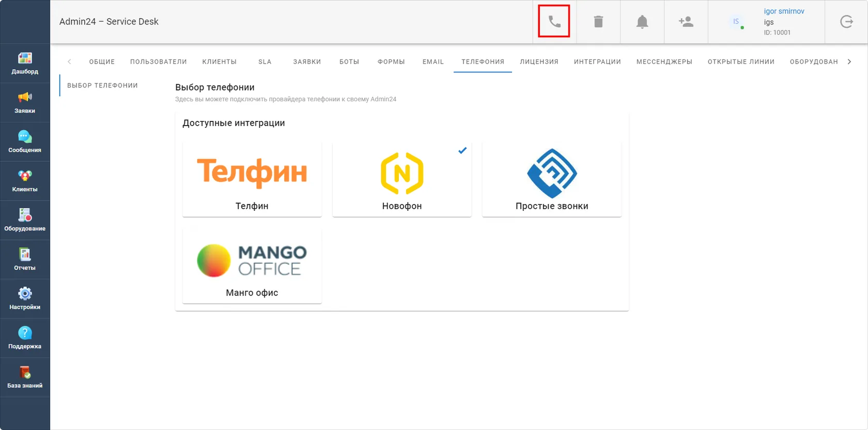Switch to the ФОРМЫ tab
Viewport: 868px width, 430px height.
click(x=391, y=62)
